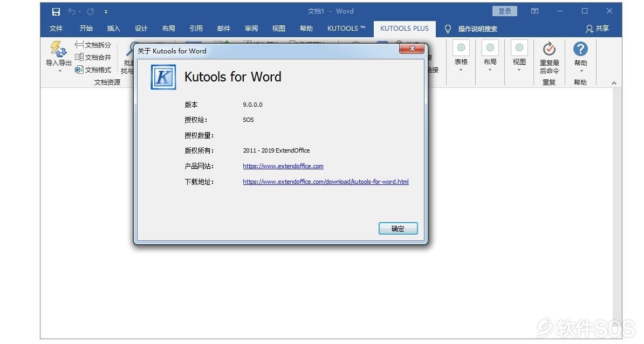Click the 表格 ribbon icon

tap(461, 47)
